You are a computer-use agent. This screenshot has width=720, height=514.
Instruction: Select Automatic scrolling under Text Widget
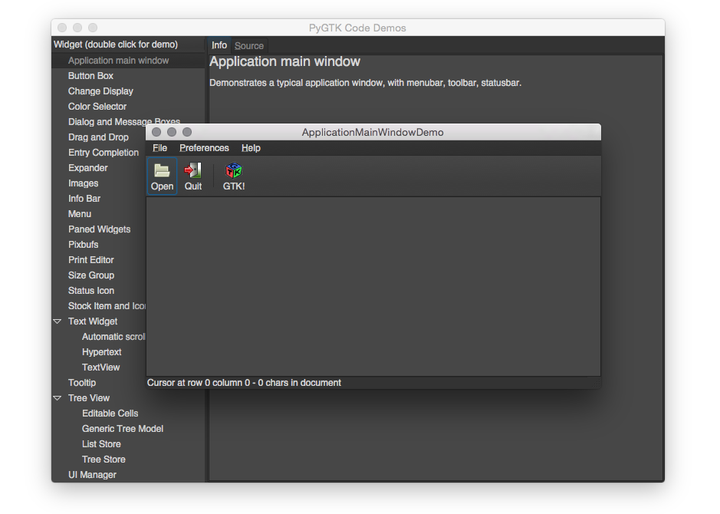[113, 337]
